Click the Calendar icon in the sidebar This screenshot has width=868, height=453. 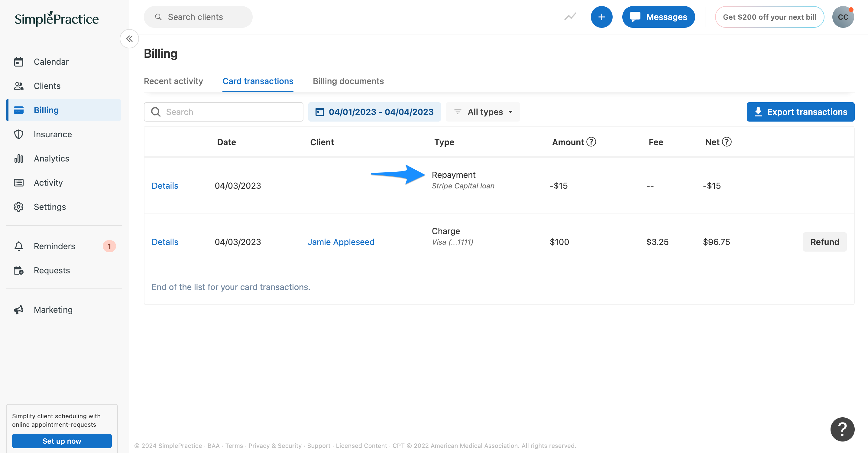[18, 62]
